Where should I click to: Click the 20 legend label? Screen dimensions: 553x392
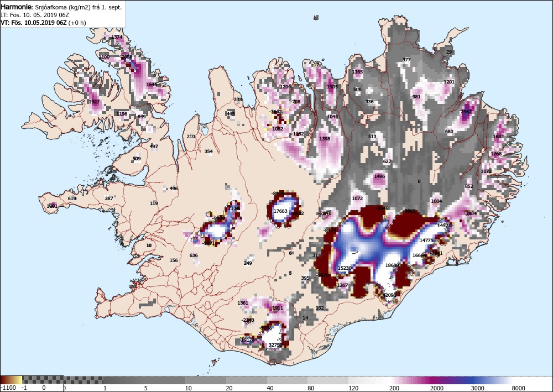pos(229,388)
